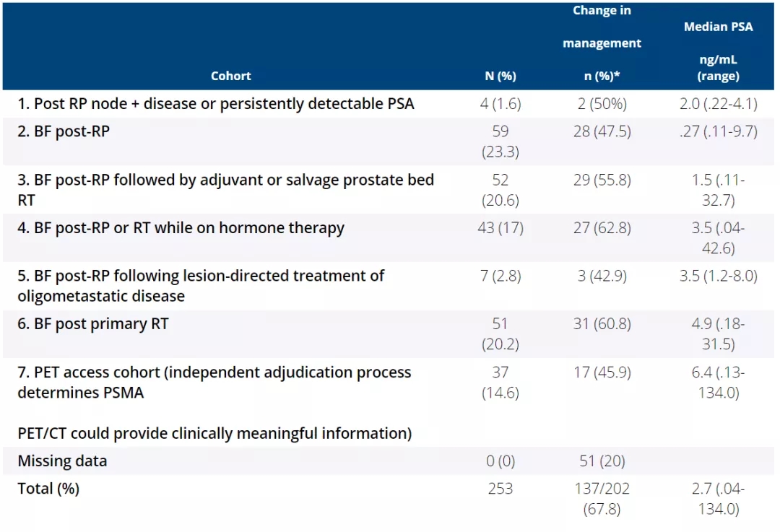Click the Total (%) row label
Viewport: 780px width, 532px height.
48,489
